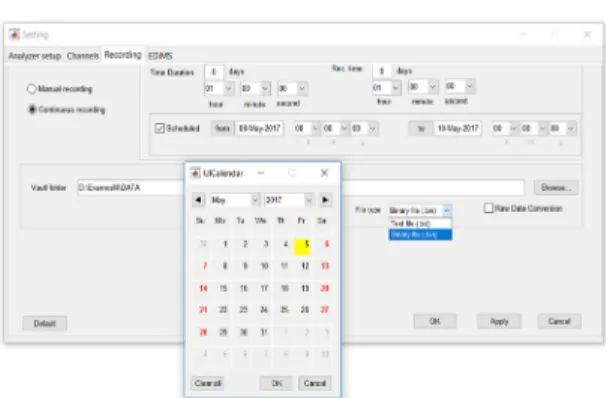Select day 19 in the calendar
The height and width of the screenshot is (398, 607).
click(x=305, y=288)
